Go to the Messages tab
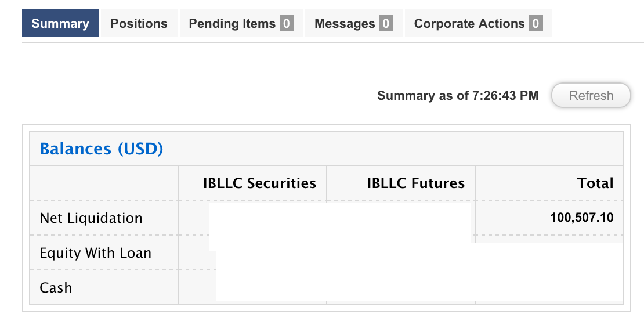Screen dimensions: 644x332 coord(345,24)
